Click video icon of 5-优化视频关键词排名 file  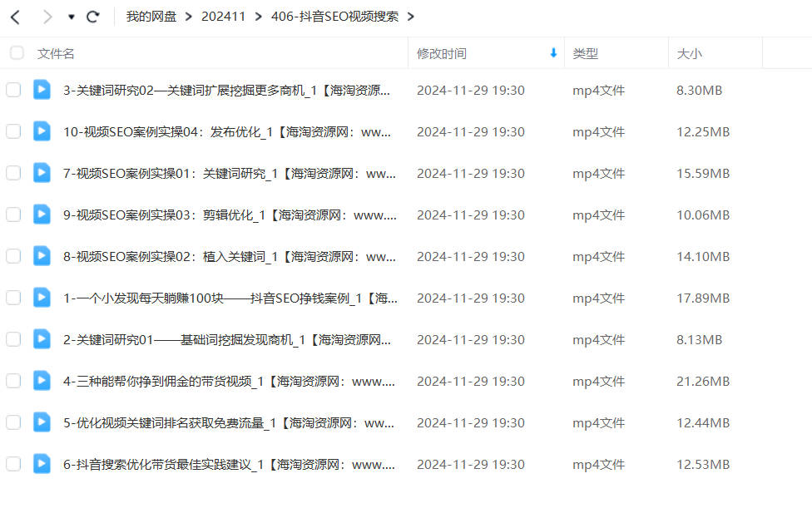42,422
